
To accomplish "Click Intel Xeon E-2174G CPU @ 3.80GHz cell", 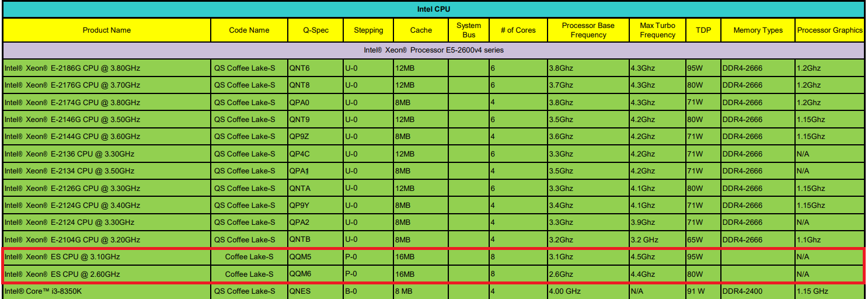I will click(x=107, y=102).
